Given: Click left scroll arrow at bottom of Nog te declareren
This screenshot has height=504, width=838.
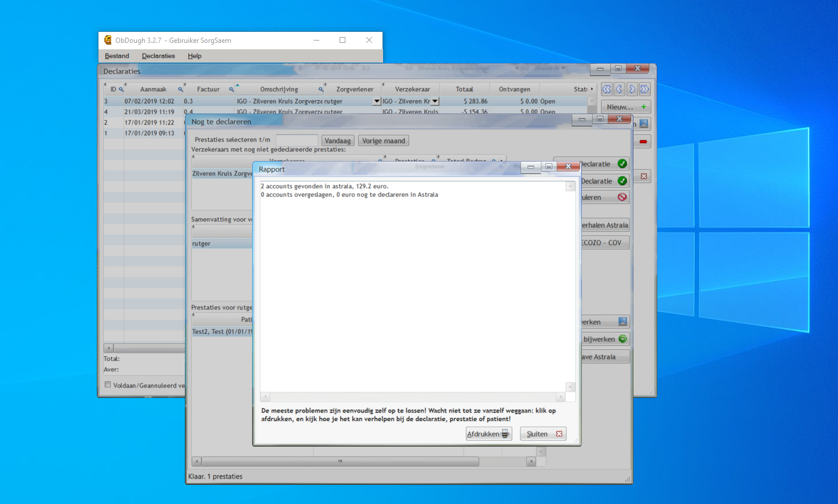Looking at the screenshot, I should pos(197,462).
